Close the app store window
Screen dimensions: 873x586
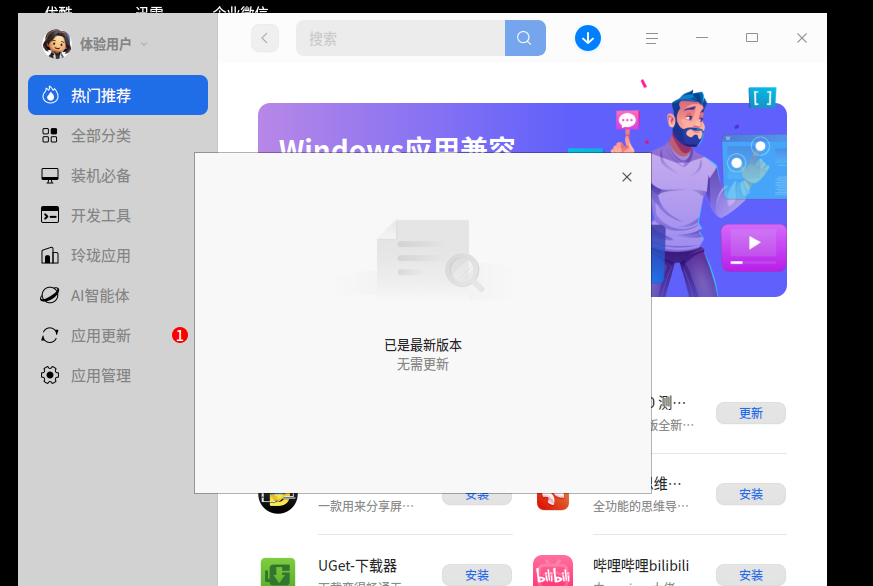point(802,38)
